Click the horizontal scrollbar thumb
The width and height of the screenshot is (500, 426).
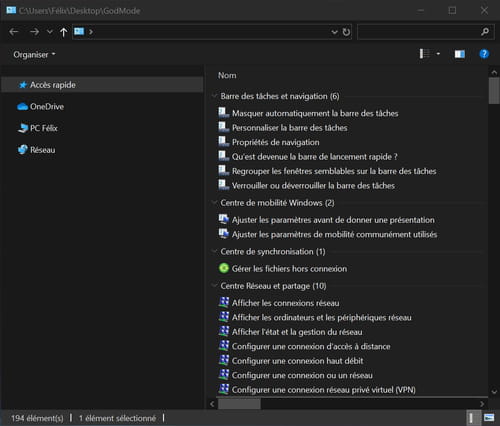(x=239, y=404)
